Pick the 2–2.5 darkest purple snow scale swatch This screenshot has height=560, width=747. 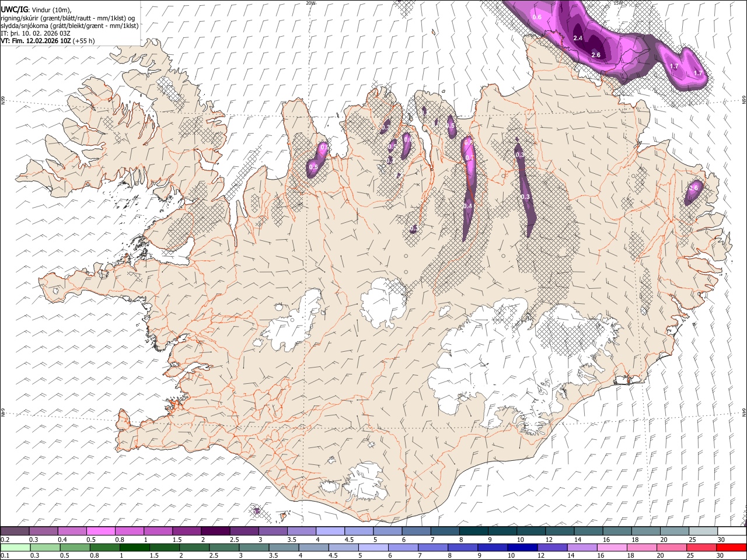coord(215,531)
